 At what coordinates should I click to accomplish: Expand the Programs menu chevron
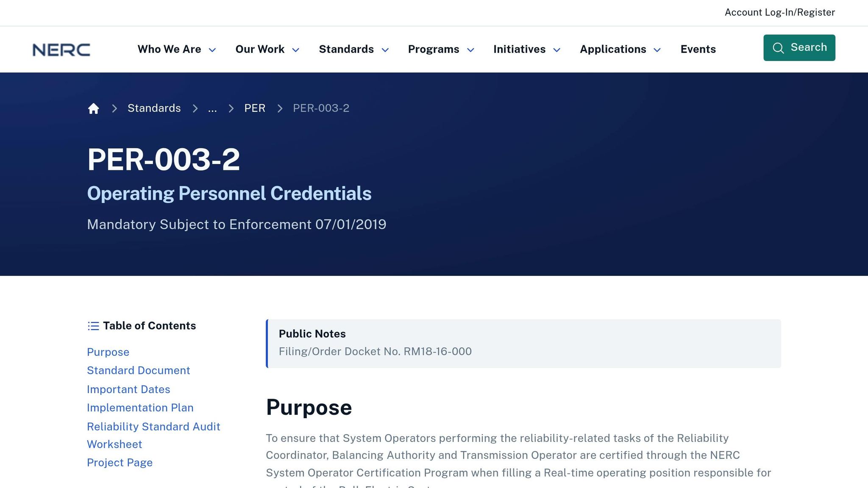470,50
